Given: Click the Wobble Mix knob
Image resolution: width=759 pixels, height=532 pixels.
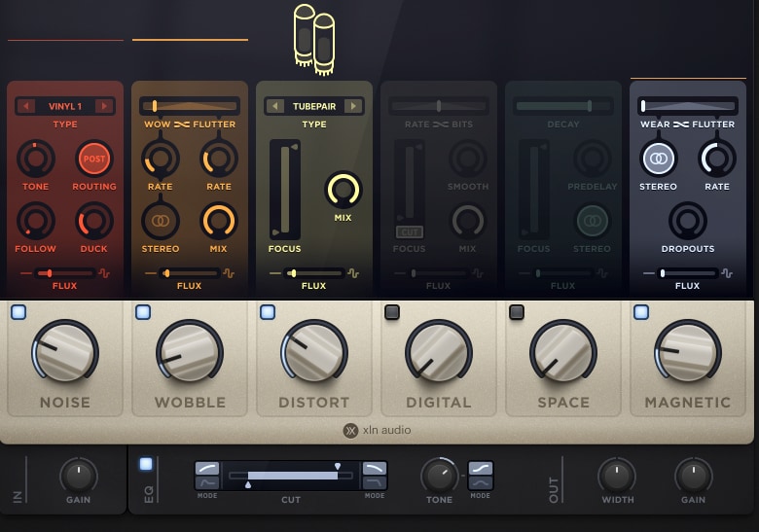Looking at the screenshot, I should 219,221.
